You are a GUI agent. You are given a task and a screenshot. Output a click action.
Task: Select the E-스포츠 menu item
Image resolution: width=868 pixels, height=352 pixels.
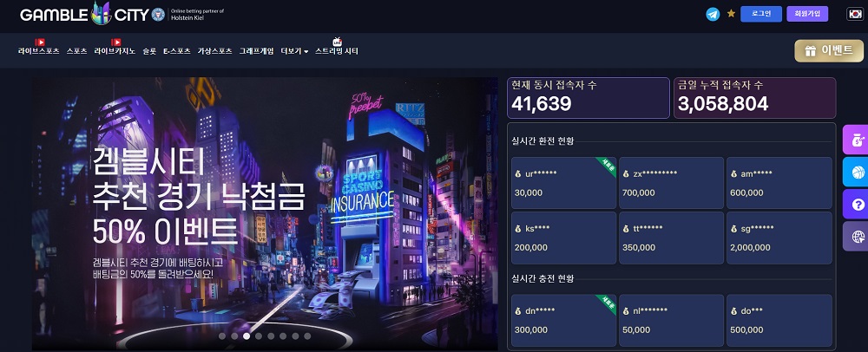[176, 51]
